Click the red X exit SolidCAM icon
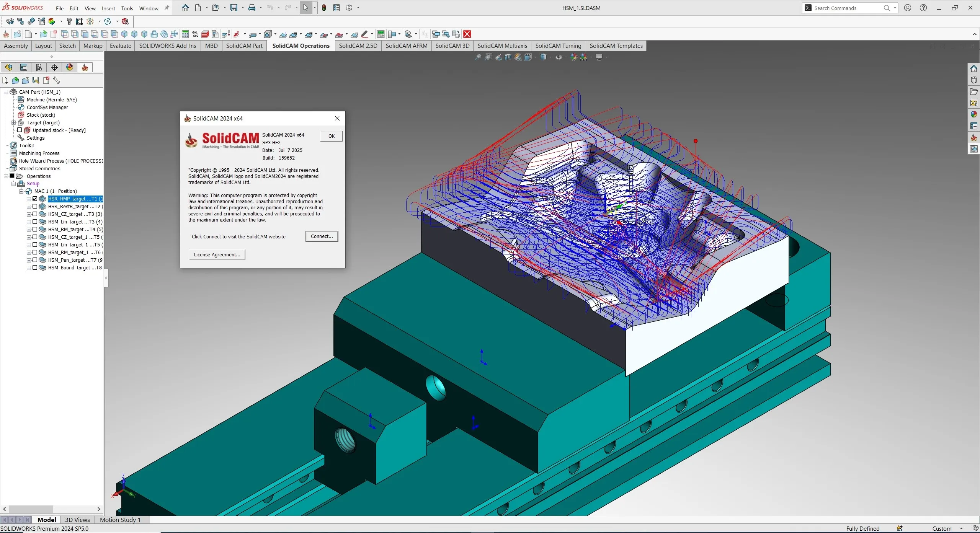Viewport: 980px width, 533px height. click(x=467, y=34)
